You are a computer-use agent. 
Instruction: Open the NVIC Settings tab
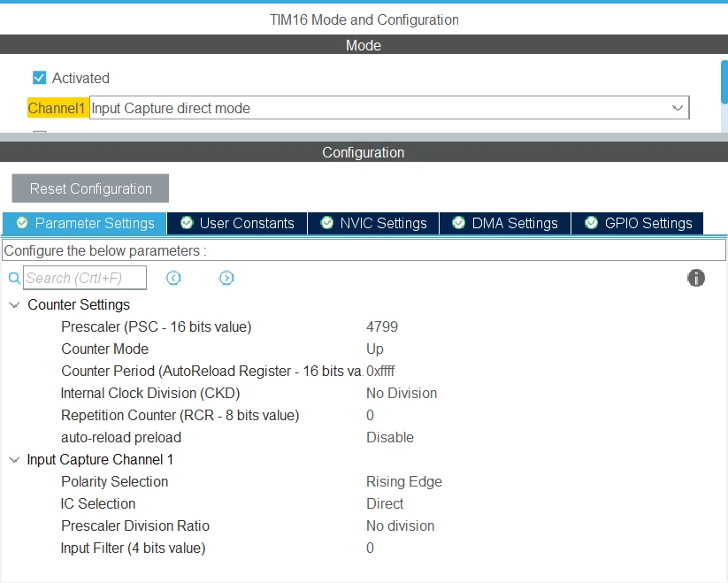coord(373,223)
